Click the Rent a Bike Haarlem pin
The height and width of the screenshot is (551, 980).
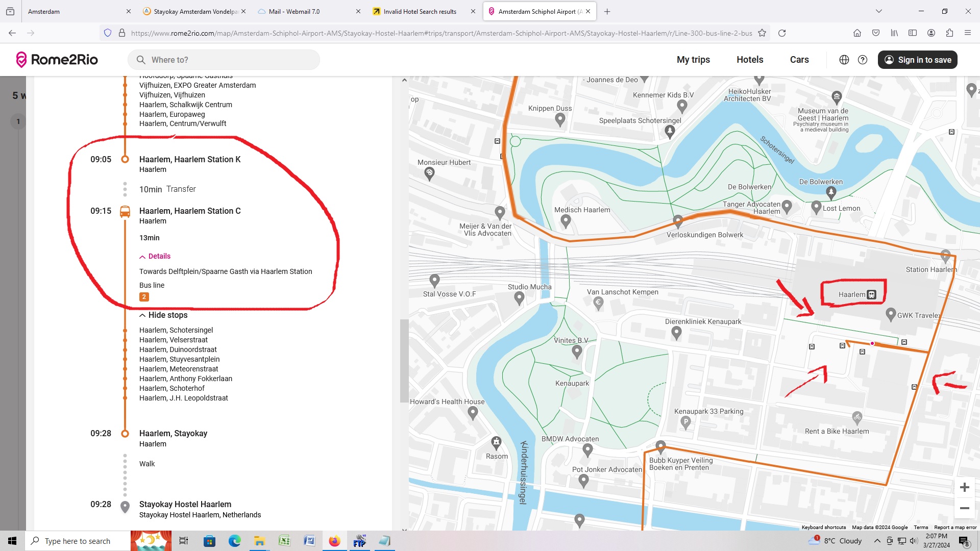click(857, 418)
